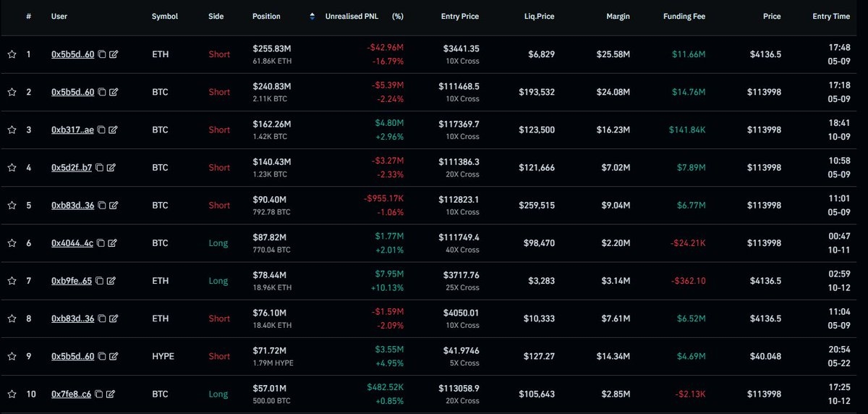This screenshot has width=868, height=414.
Task: Open the 0xb9fe..65 user link
Action: 72,281
